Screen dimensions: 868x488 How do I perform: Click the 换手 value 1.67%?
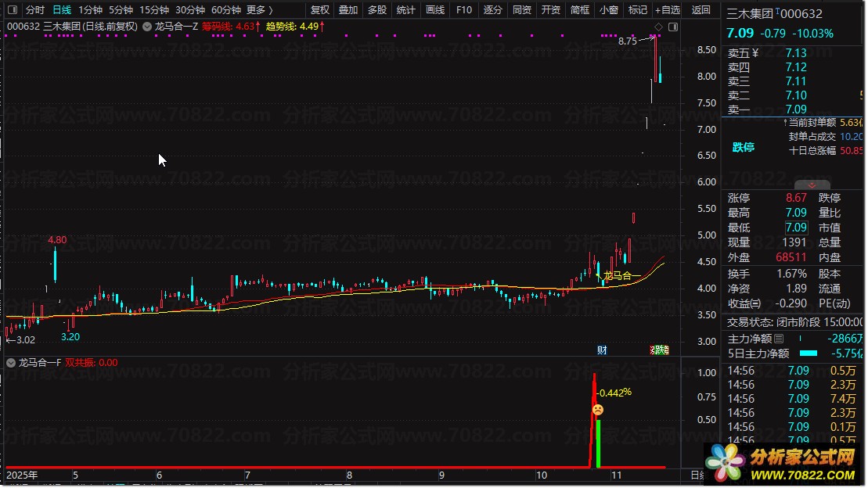[x=791, y=274]
